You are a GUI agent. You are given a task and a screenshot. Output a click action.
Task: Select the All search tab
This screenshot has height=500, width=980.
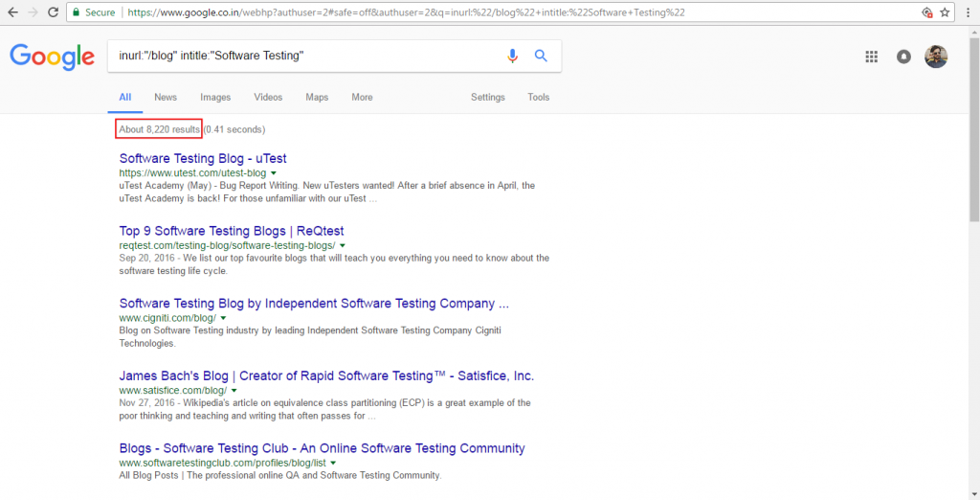point(125,97)
